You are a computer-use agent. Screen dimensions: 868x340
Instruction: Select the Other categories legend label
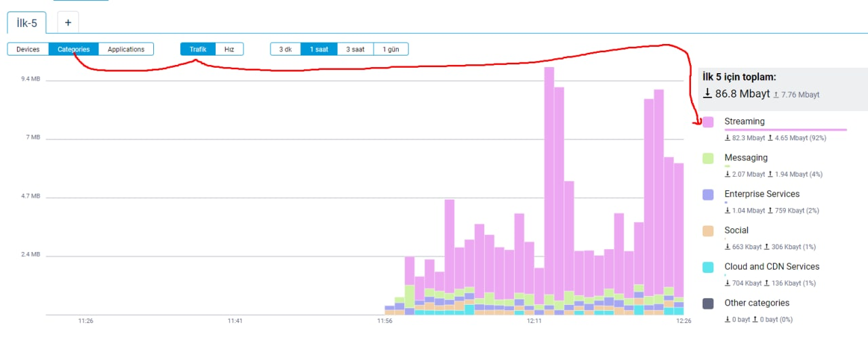(x=756, y=303)
